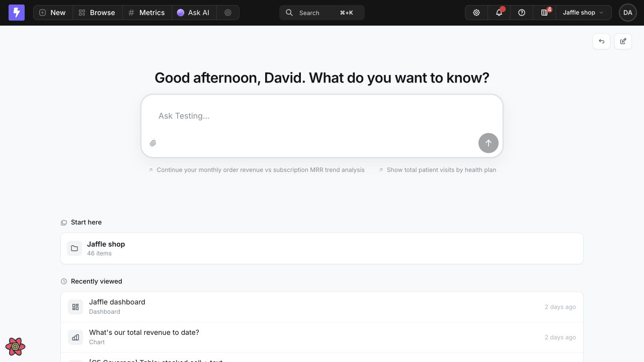Screen dimensions: 644x362
Task: Focus the Ask Testing prompt field
Action: [x=322, y=116]
